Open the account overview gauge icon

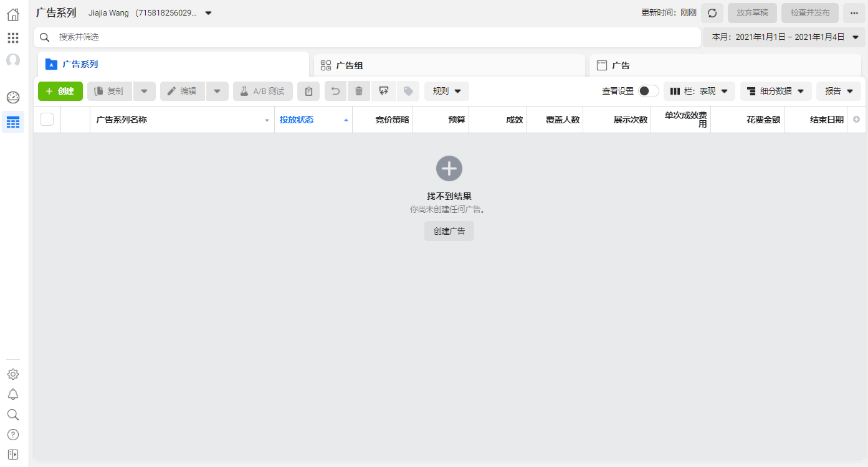13,97
